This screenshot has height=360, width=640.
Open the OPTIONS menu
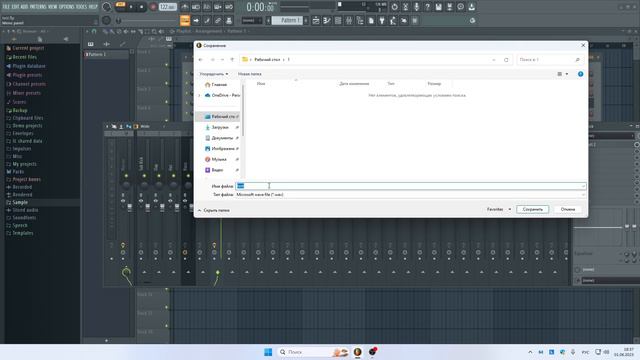[67, 7]
